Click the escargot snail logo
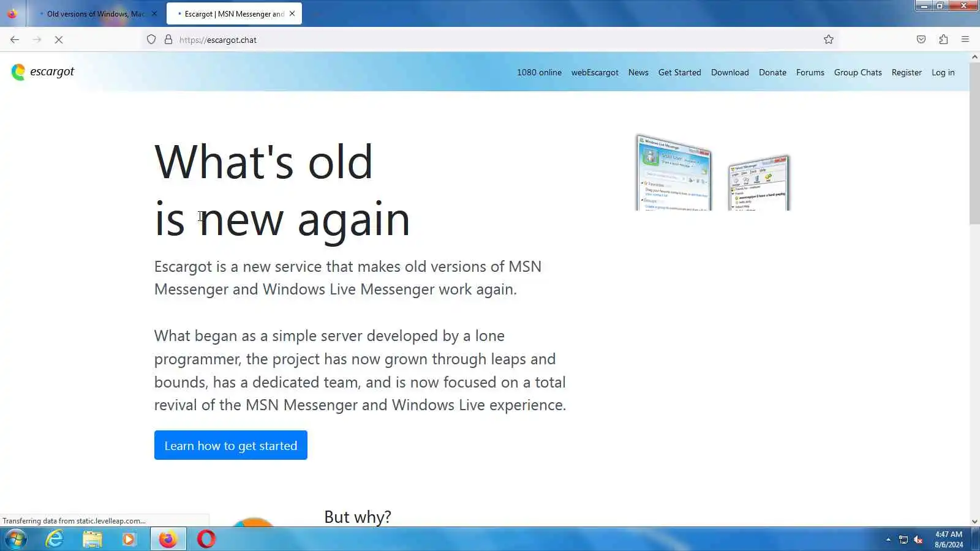This screenshot has height=551, width=980. coord(18,72)
